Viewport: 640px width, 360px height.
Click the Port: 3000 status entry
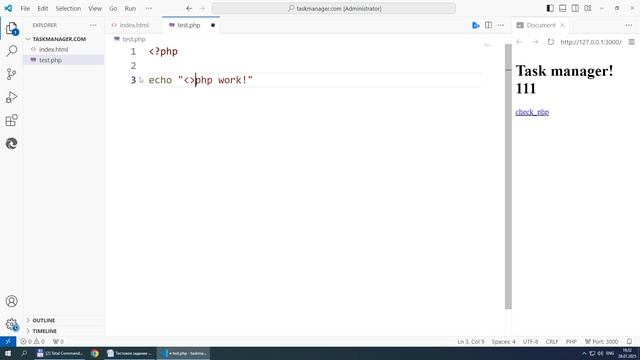coord(602,341)
